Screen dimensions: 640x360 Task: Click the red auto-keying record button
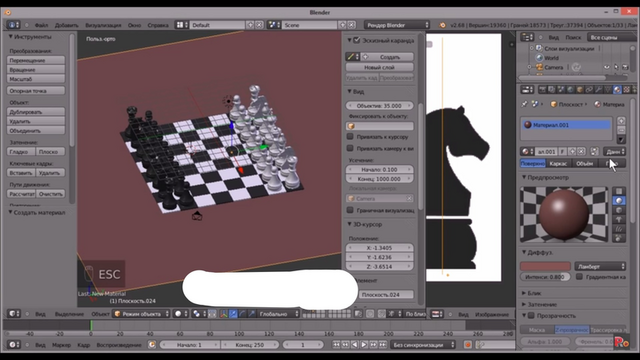coord(468,344)
